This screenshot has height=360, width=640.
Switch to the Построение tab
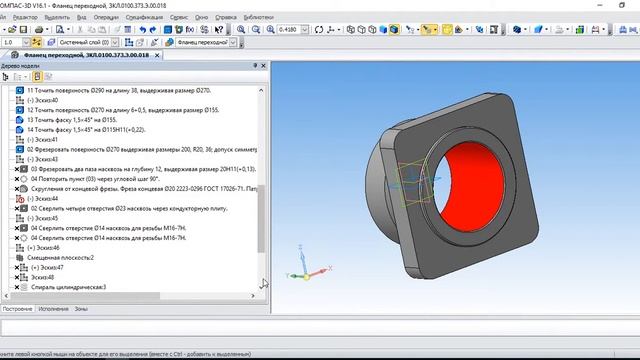coord(18,309)
